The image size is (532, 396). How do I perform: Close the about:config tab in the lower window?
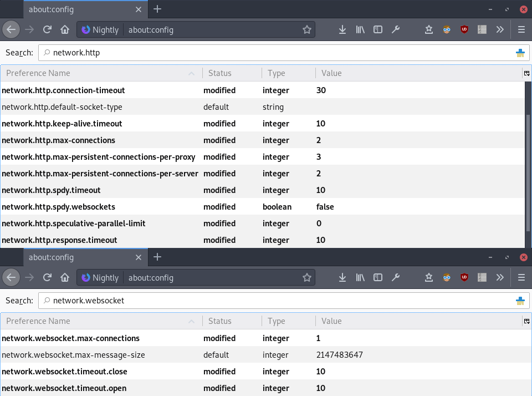pos(139,257)
